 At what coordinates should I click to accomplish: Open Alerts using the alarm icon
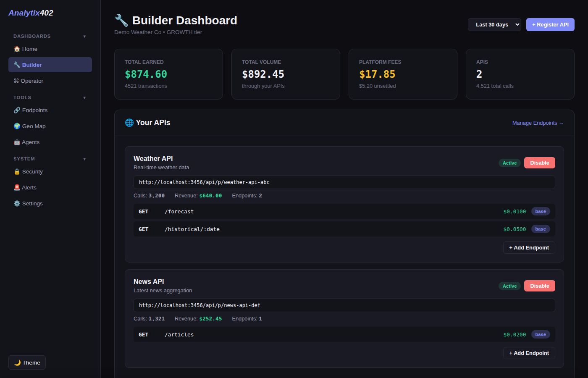coord(17,187)
